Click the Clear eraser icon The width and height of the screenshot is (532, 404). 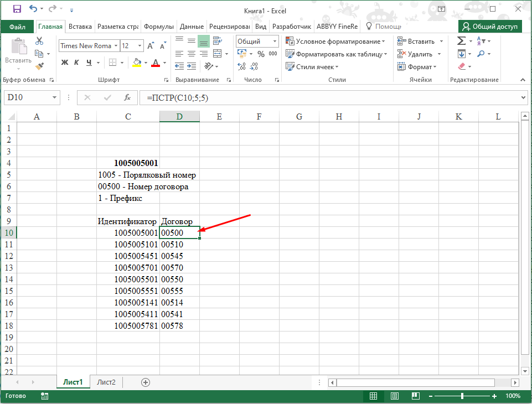pyautogui.click(x=462, y=66)
